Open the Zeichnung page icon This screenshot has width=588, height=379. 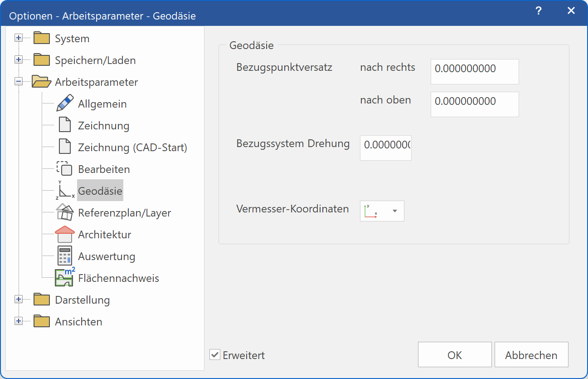(65, 125)
